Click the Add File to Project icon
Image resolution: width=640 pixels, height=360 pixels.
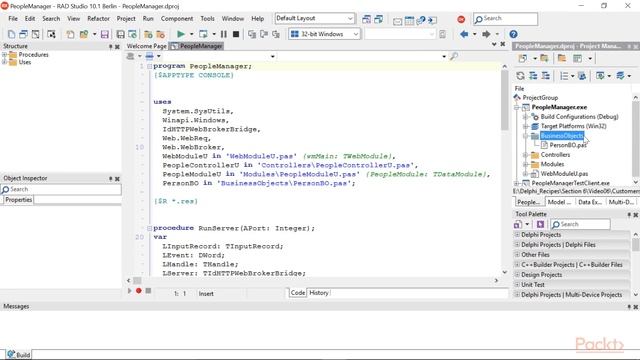pyautogui.click(x=148, y=34)
